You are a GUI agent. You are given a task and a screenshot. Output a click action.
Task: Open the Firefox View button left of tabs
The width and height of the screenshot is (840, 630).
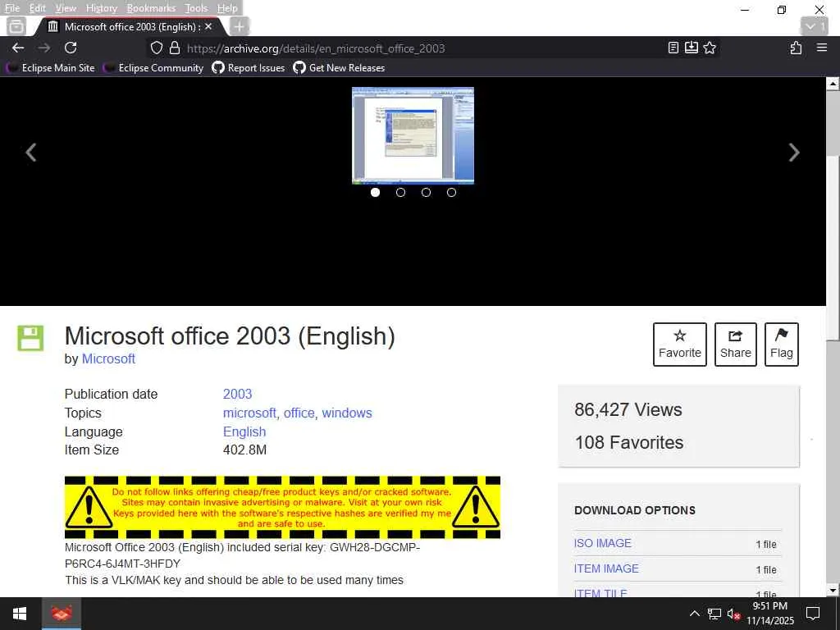pyautogui.click(x=16, y=26)
